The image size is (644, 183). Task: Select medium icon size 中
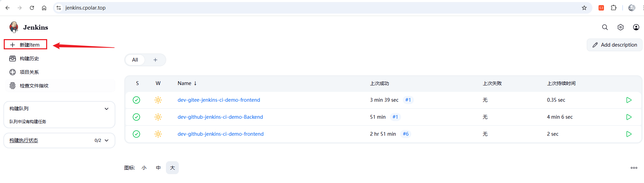coord(158,168)
